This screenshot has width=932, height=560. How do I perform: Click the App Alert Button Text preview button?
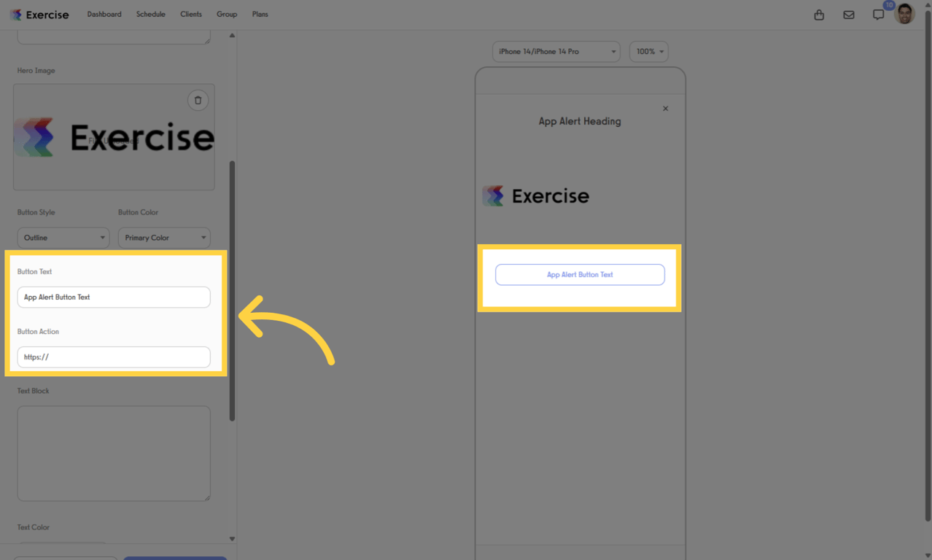coord(580,274)
